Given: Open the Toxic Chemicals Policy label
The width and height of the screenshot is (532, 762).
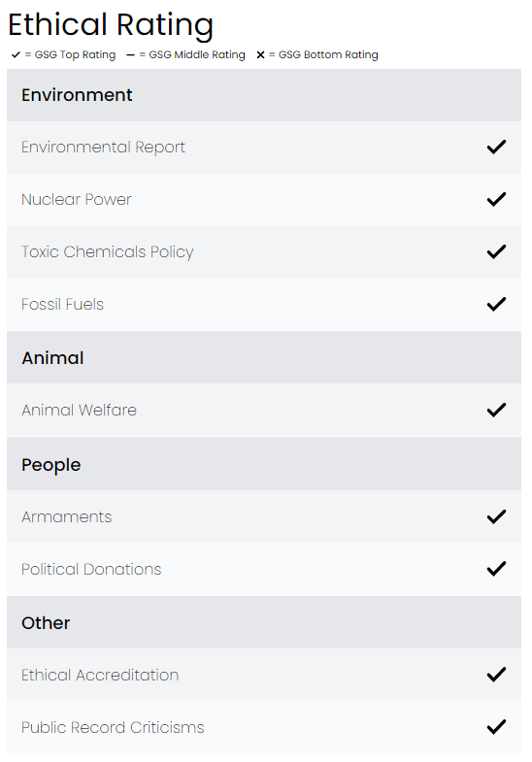Looking at the screenshot, I should [108, 252].
